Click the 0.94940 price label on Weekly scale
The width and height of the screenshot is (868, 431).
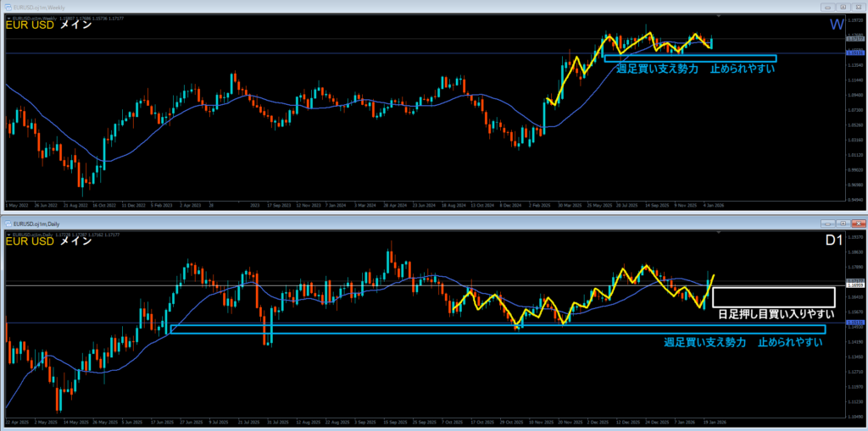[x=854, y=200]
